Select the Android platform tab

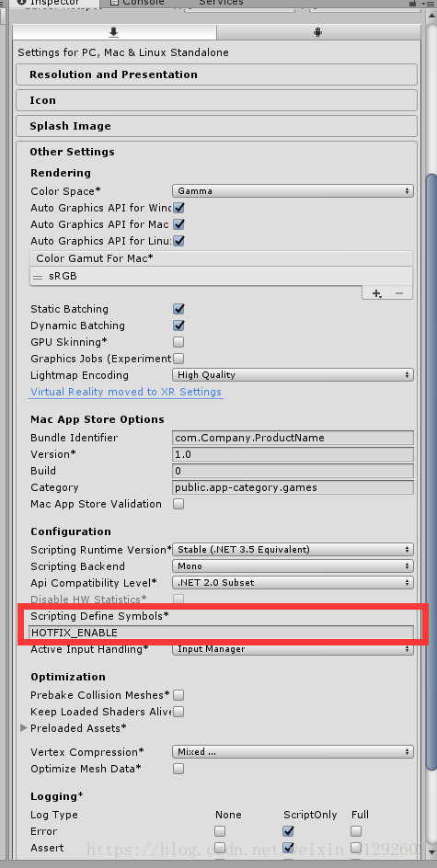coord(317,32)
